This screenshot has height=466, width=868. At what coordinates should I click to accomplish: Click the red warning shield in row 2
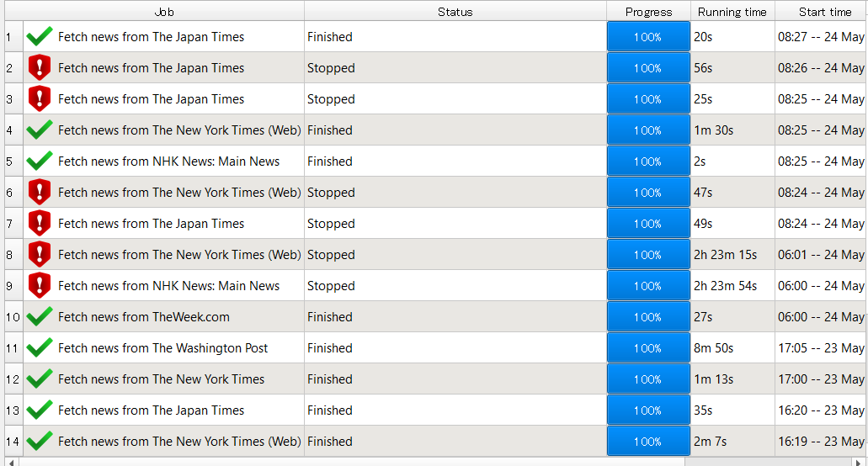point(40,68)
